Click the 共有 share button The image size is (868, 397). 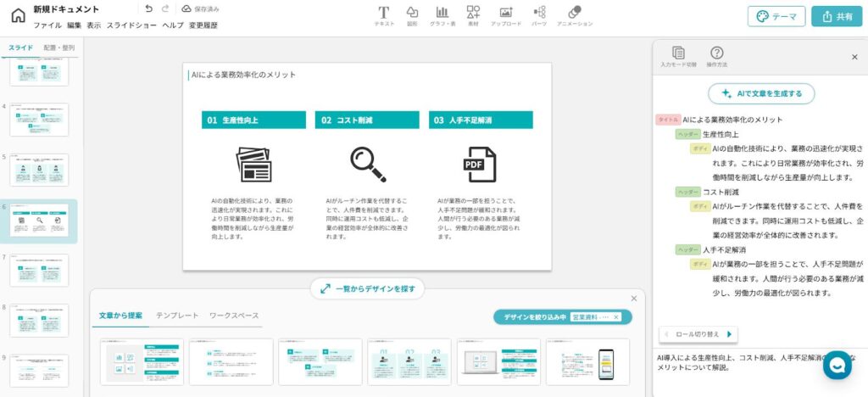[x=835, y=16]
